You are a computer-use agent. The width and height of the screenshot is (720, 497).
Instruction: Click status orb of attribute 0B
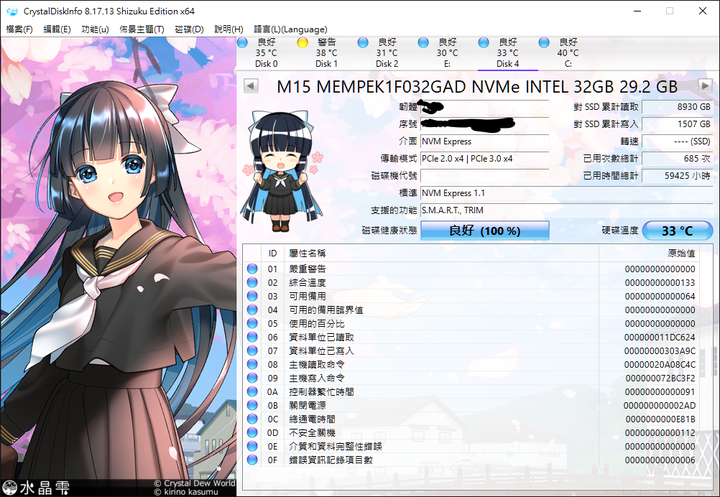[x=252, y=405]
